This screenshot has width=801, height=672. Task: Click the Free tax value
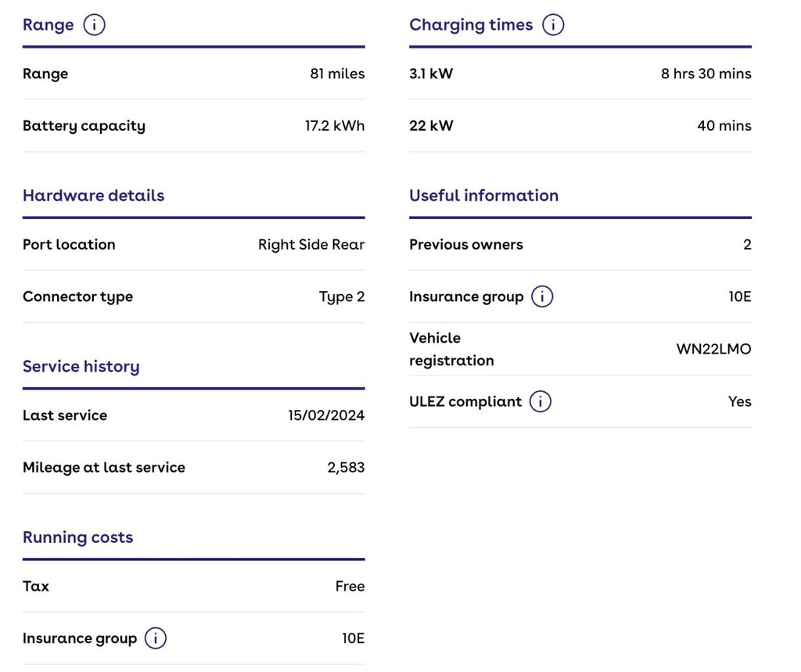coord(350,587)
